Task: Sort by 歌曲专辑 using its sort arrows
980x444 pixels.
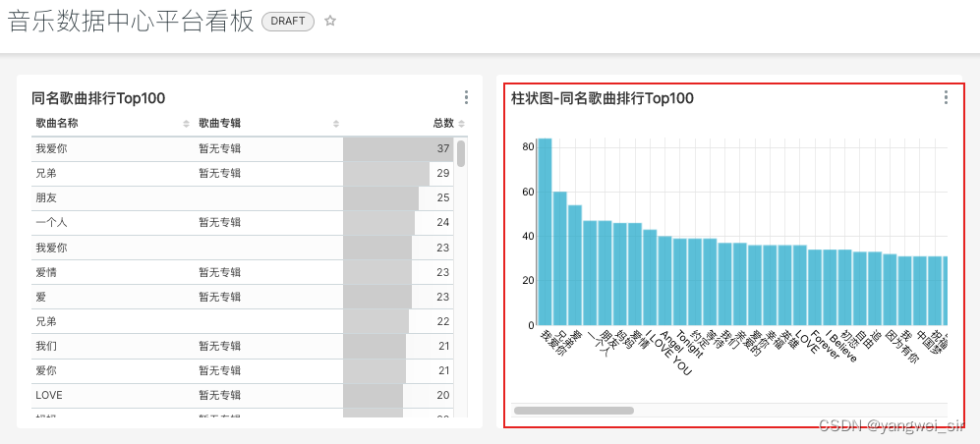Action: click(336, 124)
